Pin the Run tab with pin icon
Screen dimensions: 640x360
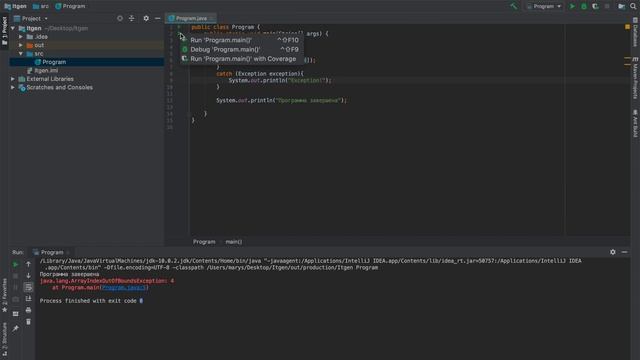pyautogui.click(x=16, y=328)
